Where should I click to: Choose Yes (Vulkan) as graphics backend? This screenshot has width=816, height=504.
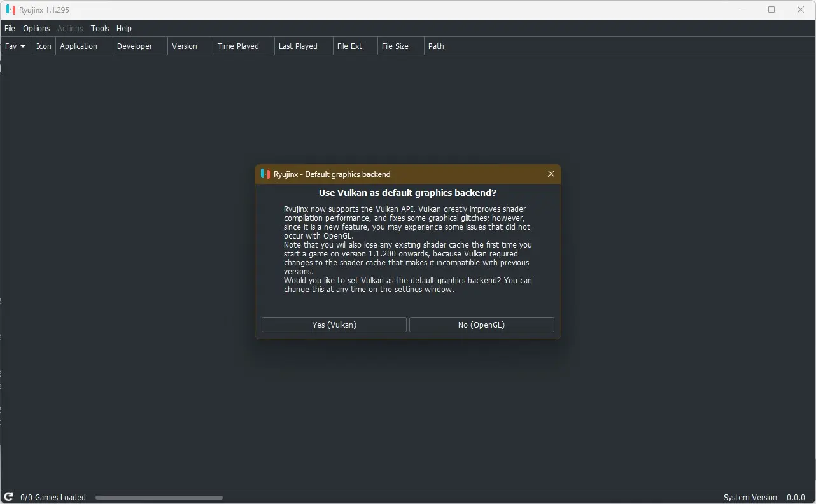[334, 325]
